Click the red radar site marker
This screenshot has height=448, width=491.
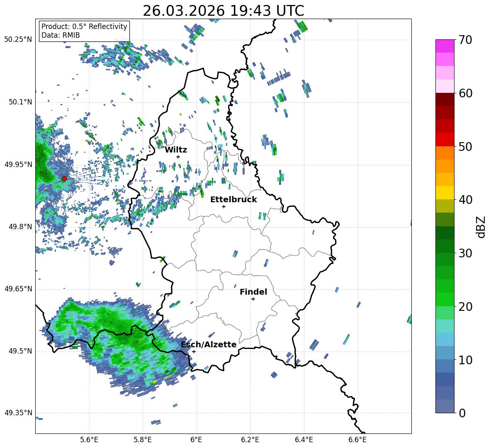click(64, 179)
